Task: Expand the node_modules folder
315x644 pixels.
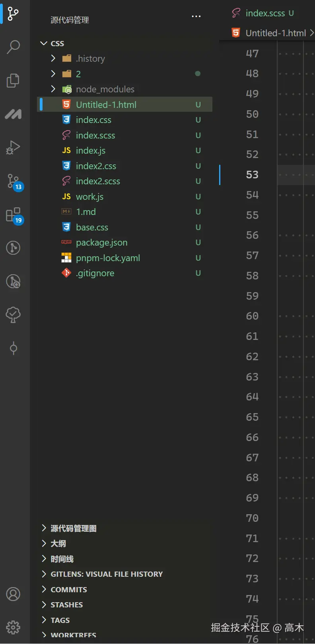Action: click(x=53, y=89)
